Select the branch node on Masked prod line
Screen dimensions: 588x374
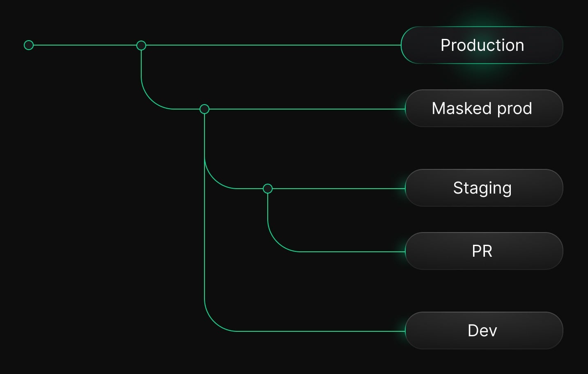(204, 109)
